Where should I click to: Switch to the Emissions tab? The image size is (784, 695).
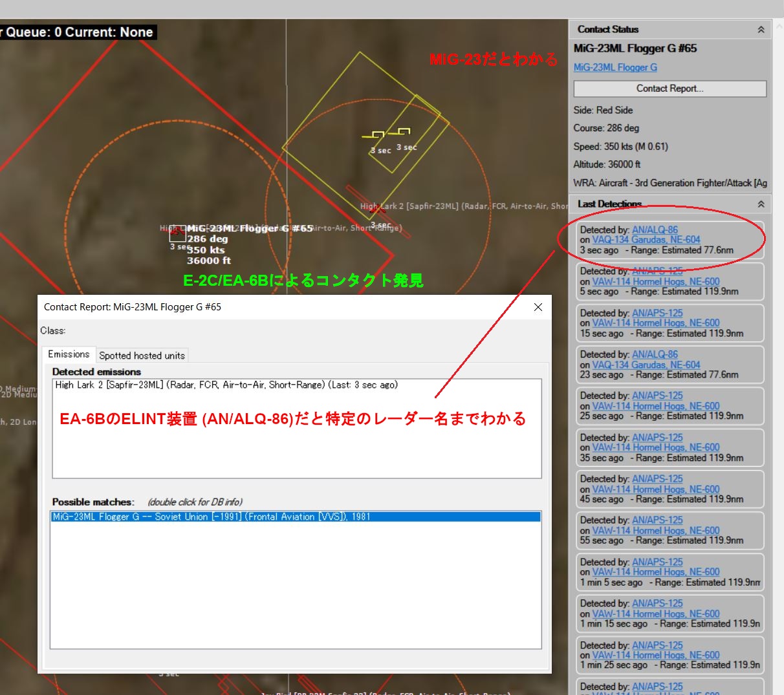point(69,354)
